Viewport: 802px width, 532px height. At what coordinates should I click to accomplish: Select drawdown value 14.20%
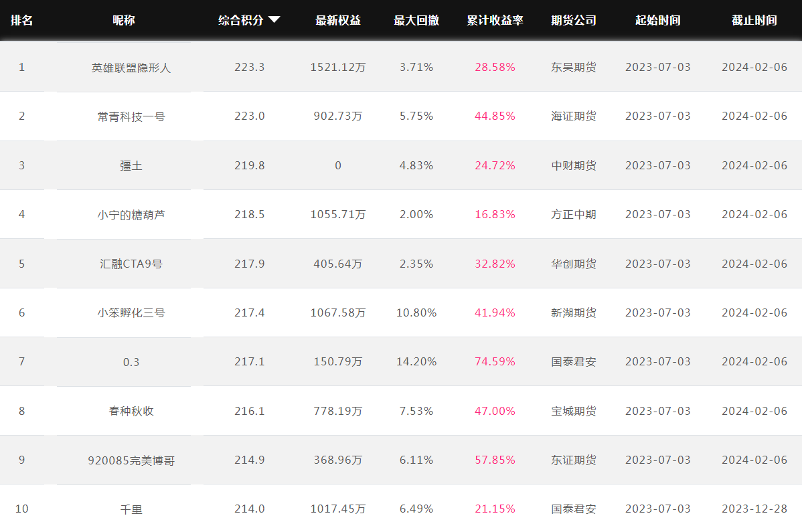tap(416, 361)
